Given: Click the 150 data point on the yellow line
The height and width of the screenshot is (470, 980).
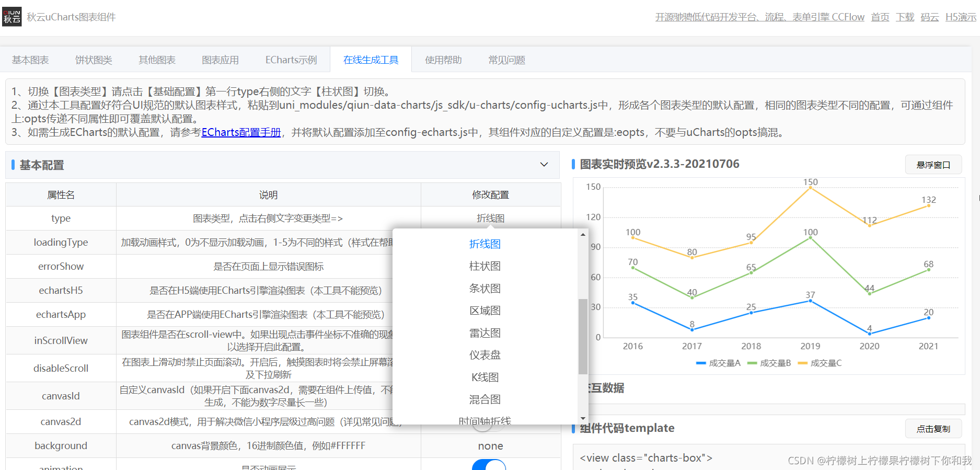Looking at the screenshot, I should [x=810, y=187].
